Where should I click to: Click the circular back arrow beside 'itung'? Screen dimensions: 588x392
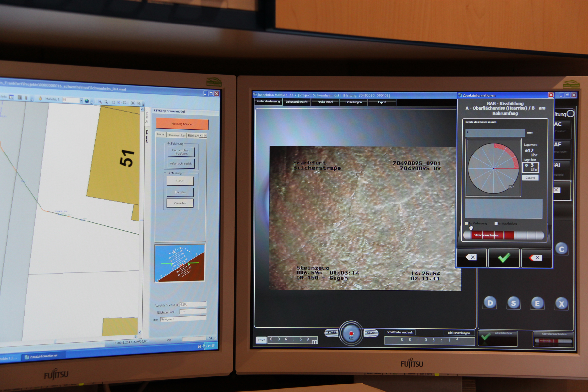(570, 114)
